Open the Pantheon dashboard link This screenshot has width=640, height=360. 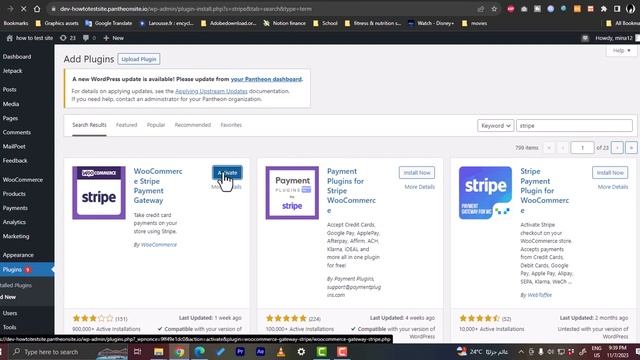[x=266, y=79]
